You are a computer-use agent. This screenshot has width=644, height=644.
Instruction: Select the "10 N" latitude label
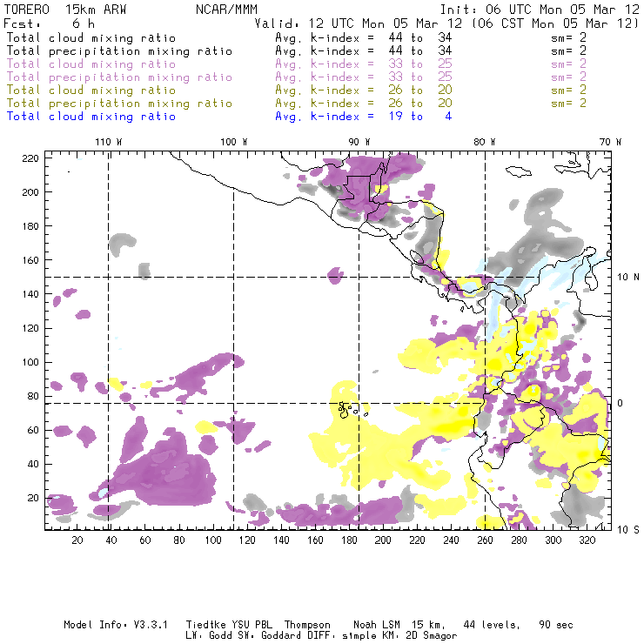point(628,278)
